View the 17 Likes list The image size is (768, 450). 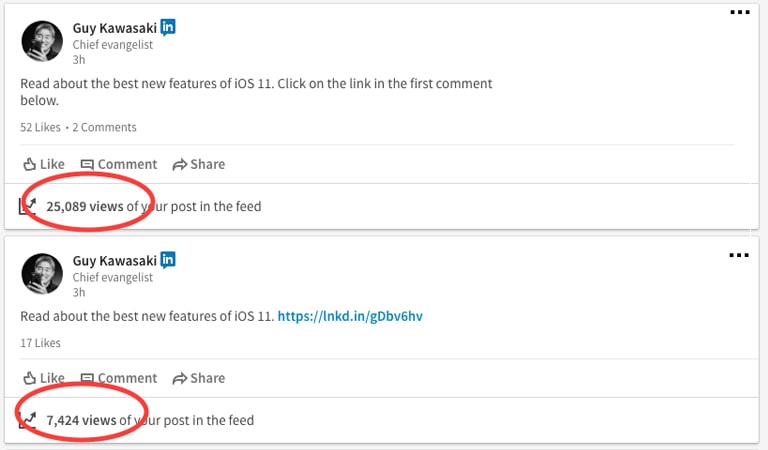40,343
